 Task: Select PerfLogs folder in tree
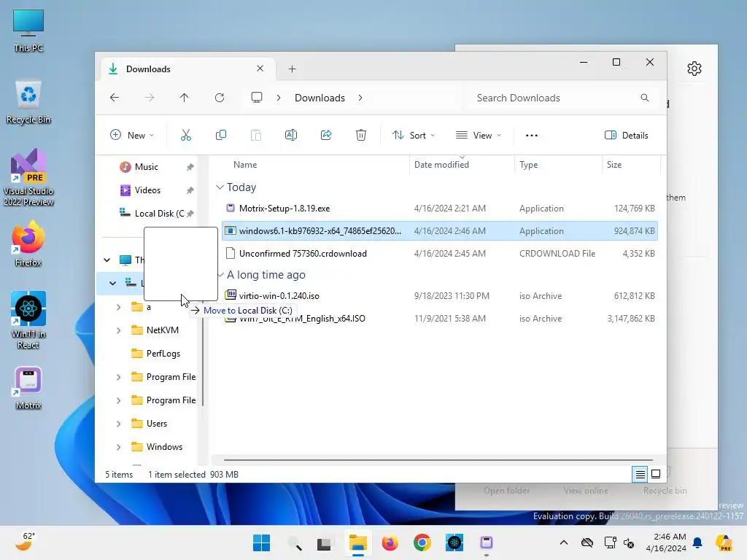(x=163, y=354)
